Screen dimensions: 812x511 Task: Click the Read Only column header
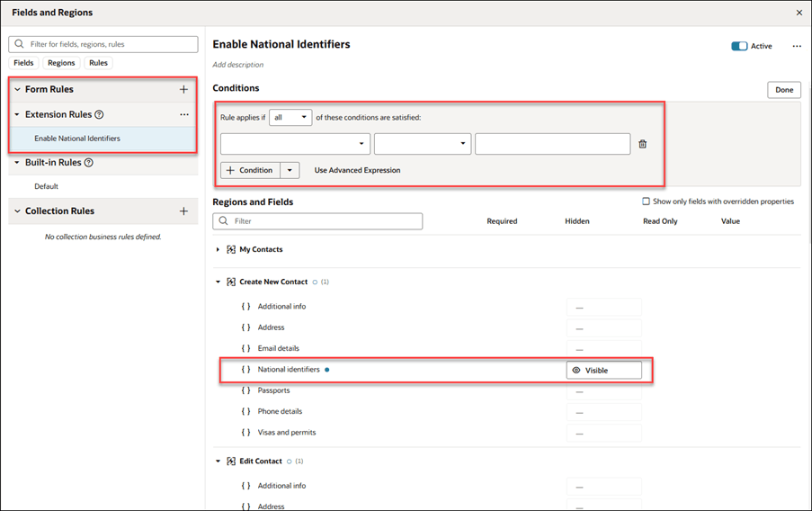click(660, 221)
